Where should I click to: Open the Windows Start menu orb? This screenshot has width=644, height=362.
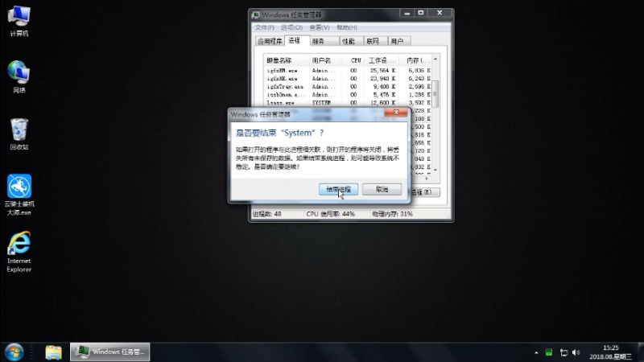14,352
